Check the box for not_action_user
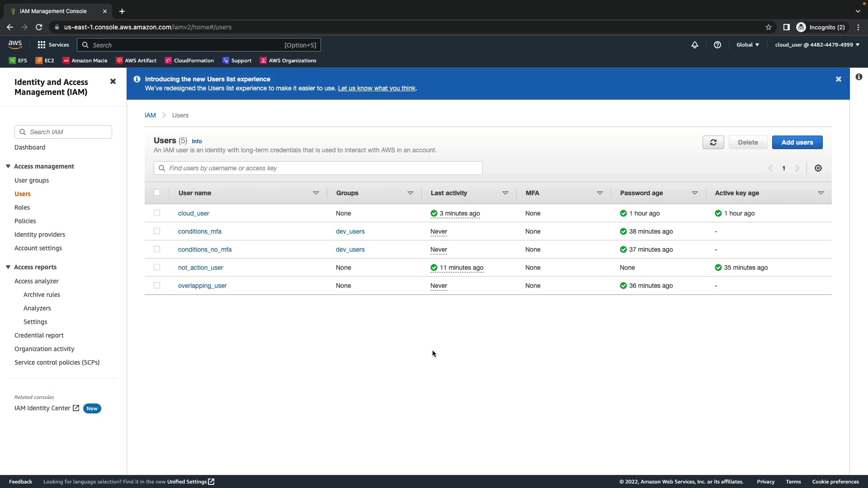Image resolution: width=868 pixels, height=488 pixels. [x=157, y=267]
